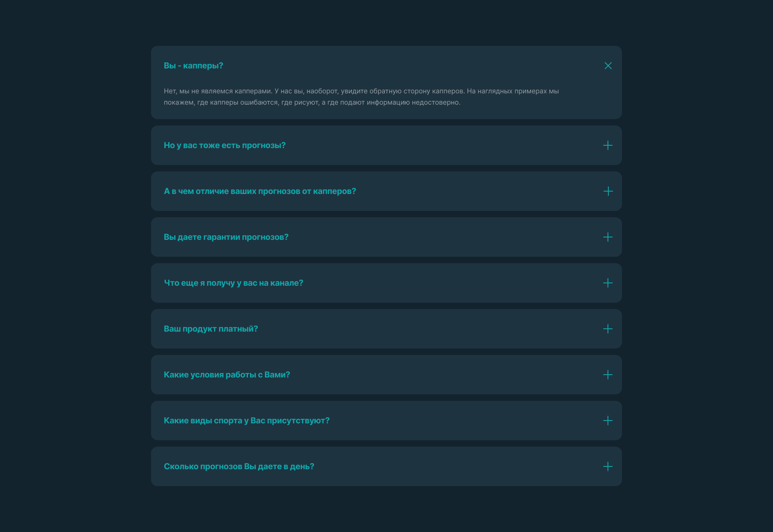Click the plus icon next to "Но у вас тоже есть прогнозы?"

click(608, 145)
